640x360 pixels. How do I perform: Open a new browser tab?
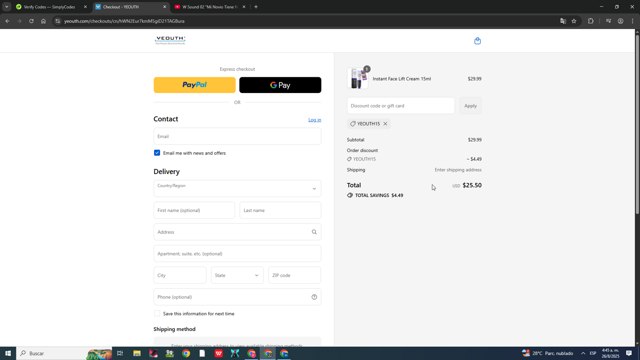[x=256, y=7]
